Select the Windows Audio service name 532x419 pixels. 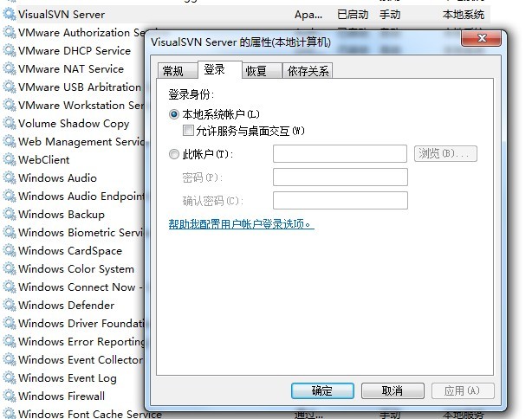click(57, 178)
